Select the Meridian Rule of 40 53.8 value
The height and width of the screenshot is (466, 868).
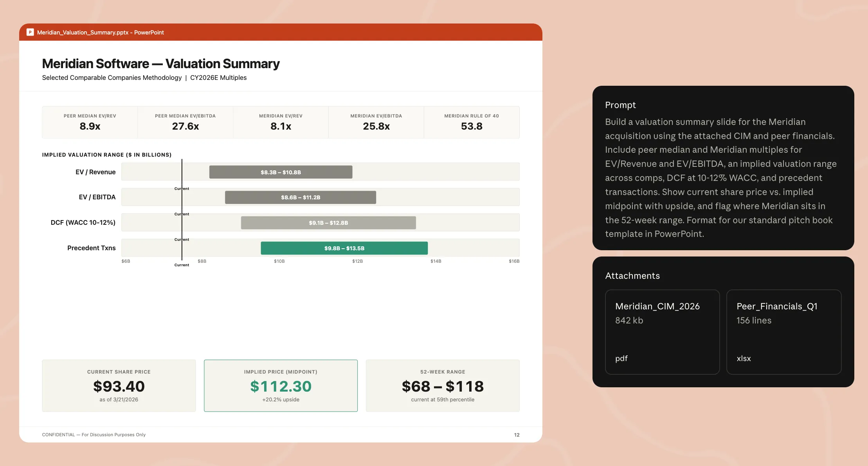pos(472,126)
